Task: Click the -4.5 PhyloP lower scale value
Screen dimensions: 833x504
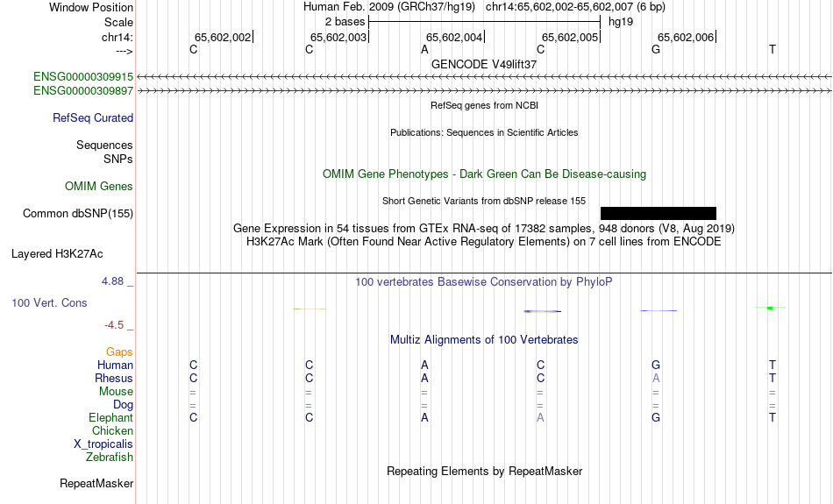Action: point(114,324)
